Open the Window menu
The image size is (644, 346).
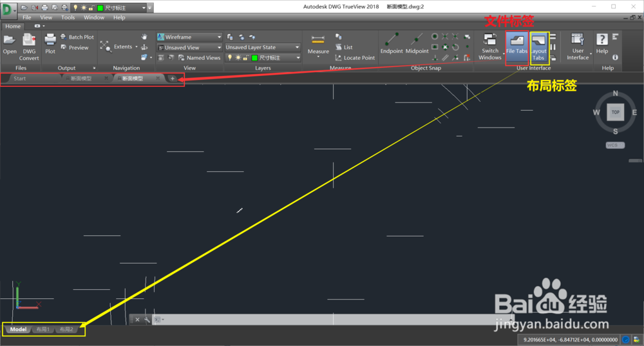pyautogui.click(x=94, y=17)
